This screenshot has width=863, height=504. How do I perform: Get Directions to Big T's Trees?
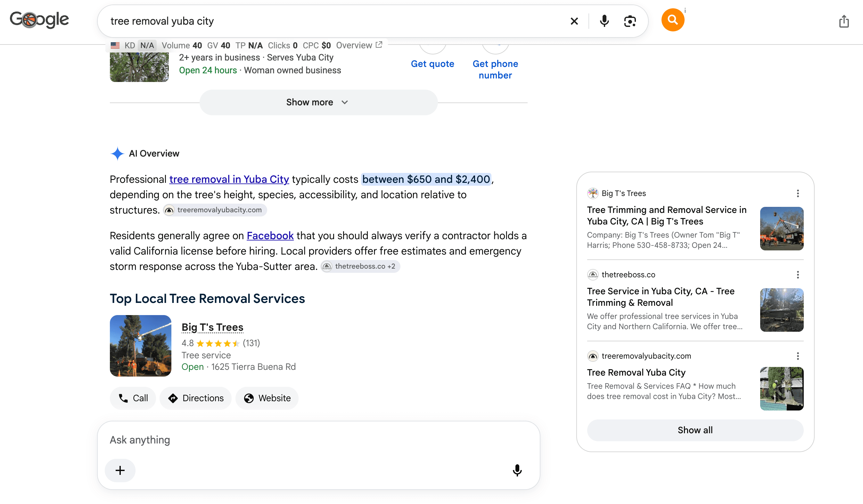coord(195,398)
